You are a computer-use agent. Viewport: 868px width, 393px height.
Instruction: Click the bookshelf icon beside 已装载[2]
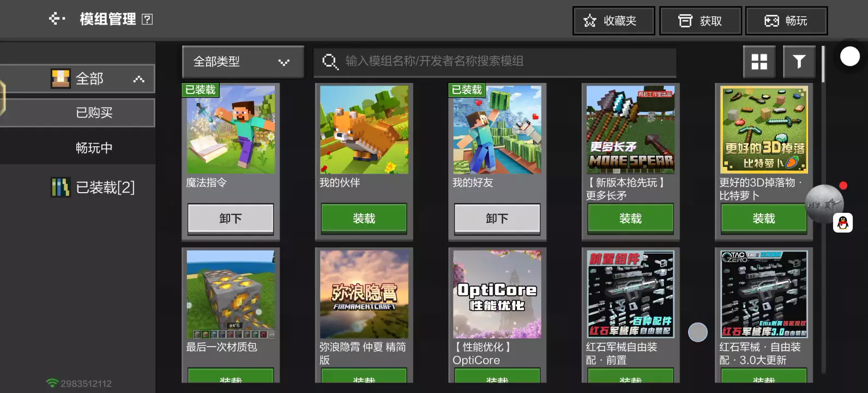[x=61, y=188]
